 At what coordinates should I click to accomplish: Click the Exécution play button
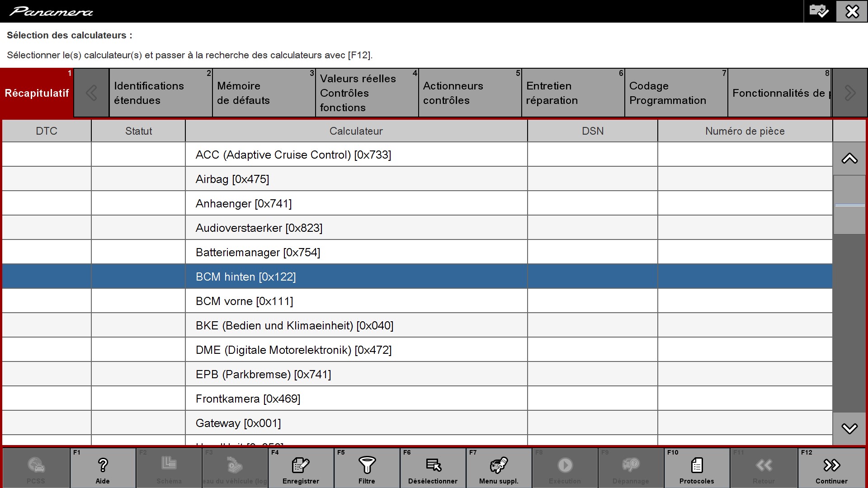pos(565,468)
